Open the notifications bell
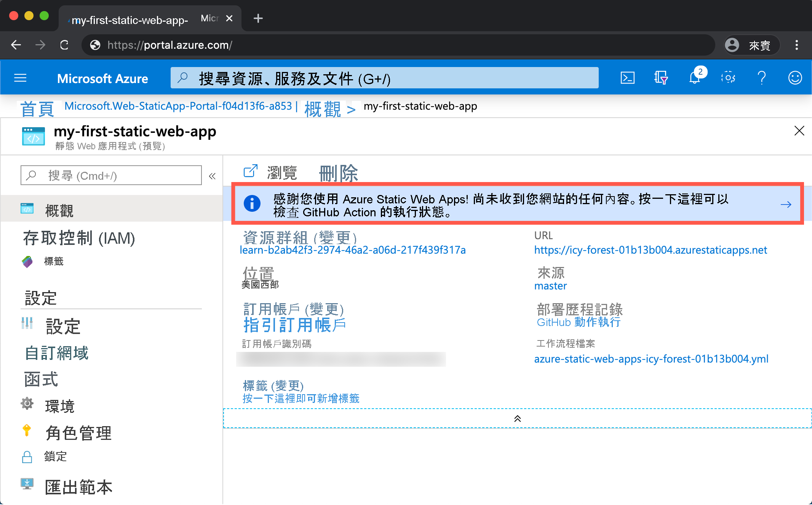The height and width of the screenshot is (505, 812). pyautogui.click(x=695, y=77)
